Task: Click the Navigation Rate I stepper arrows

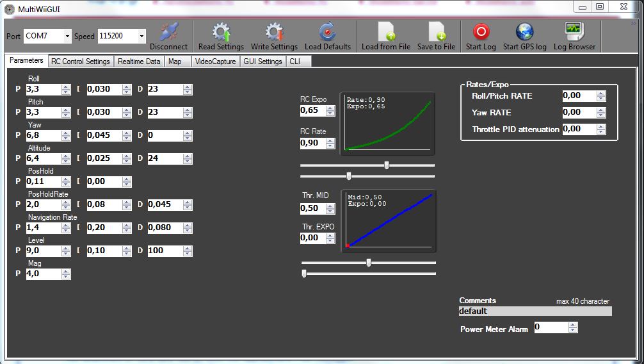Action: point(127,227)
